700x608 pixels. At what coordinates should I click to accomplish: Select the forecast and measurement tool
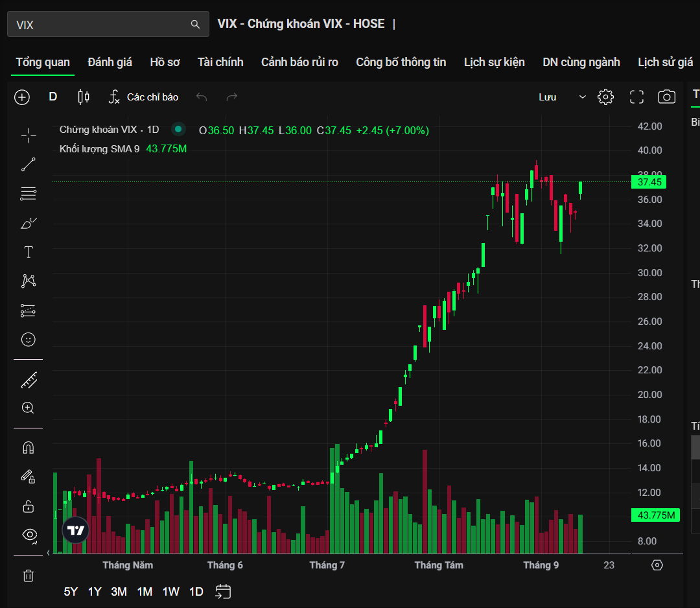pyautogui.click(x=28, y=310)
